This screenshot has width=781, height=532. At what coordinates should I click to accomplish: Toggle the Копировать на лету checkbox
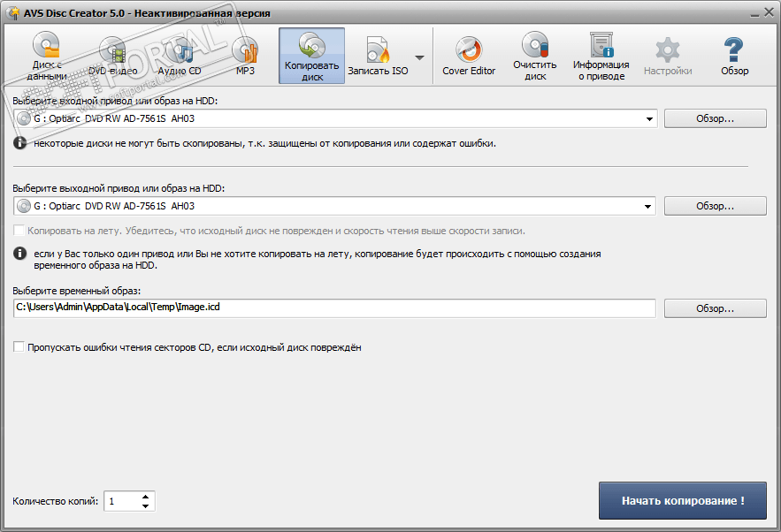click(x=19, y=231)
